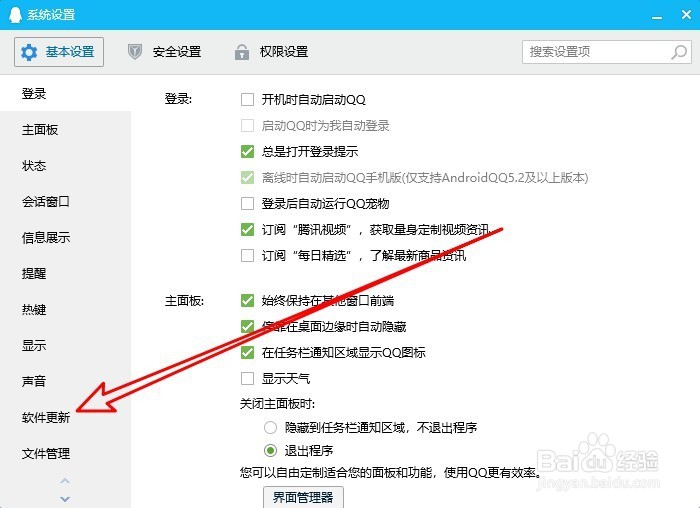Enable the 显示天气 checkbox

247,379
